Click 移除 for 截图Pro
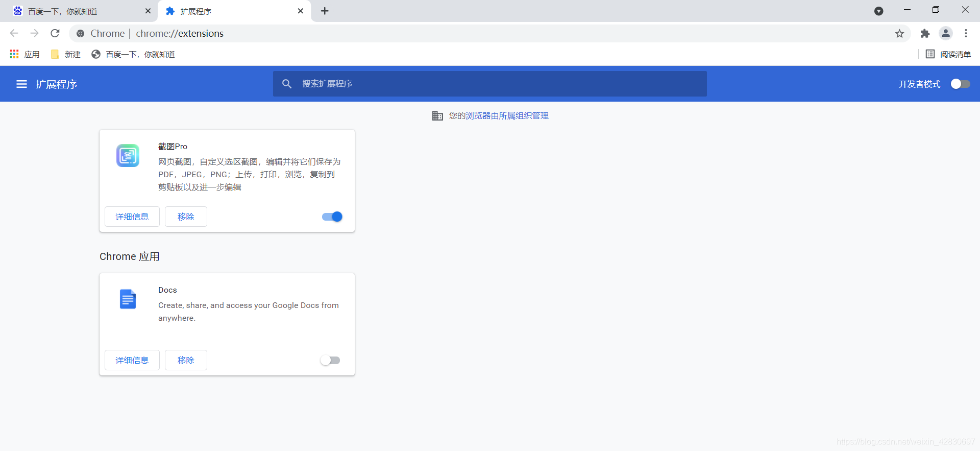The image size is (980, 451). (186, 217)
